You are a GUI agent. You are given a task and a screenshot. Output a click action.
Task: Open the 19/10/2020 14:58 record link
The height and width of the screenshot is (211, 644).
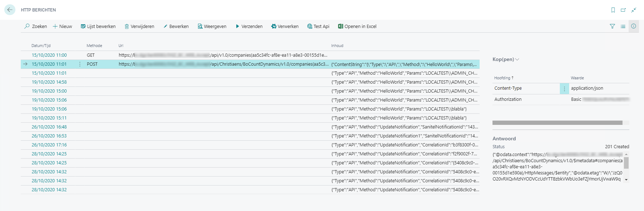[49, 82]
